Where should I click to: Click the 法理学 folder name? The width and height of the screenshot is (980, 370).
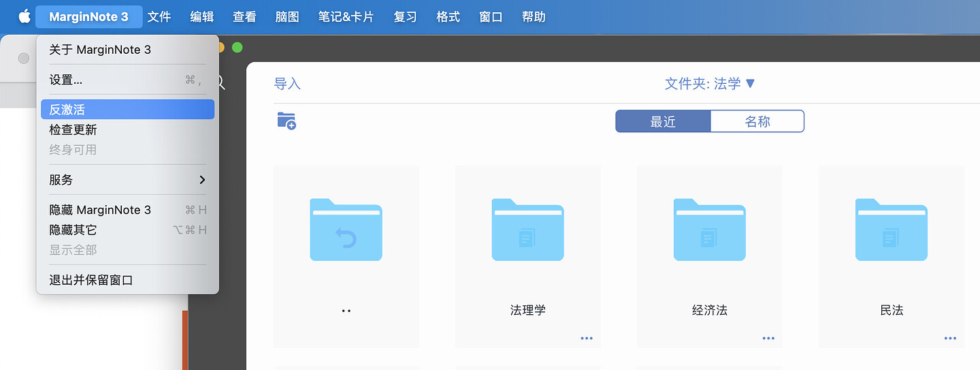(527, 310)
